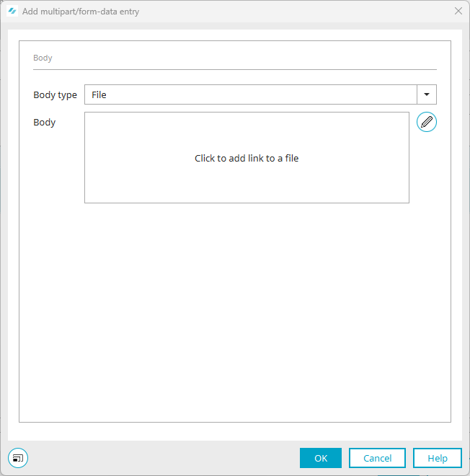Open the Body type dropdown arrow
This screenshot has width=470, height=476.
pos(427,94)
